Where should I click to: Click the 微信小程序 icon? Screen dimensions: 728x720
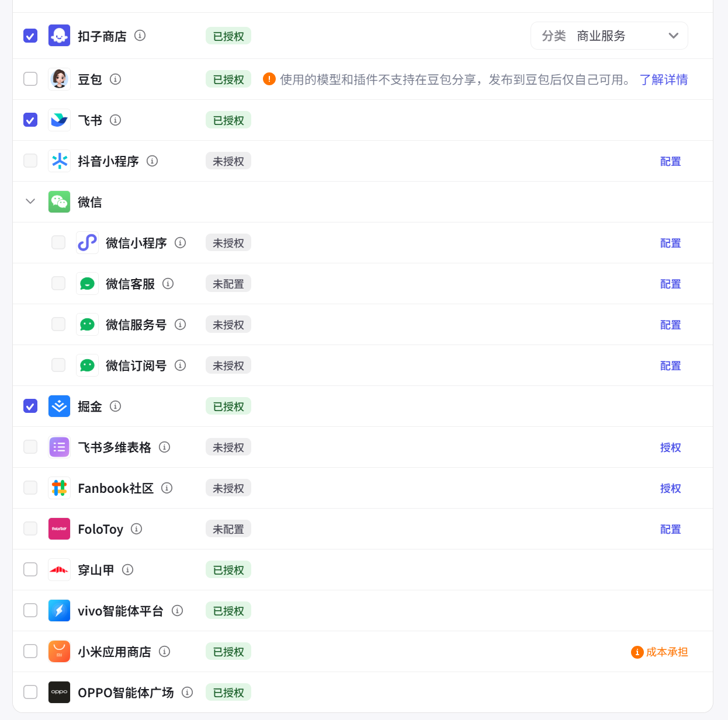(x=87, y=242)
